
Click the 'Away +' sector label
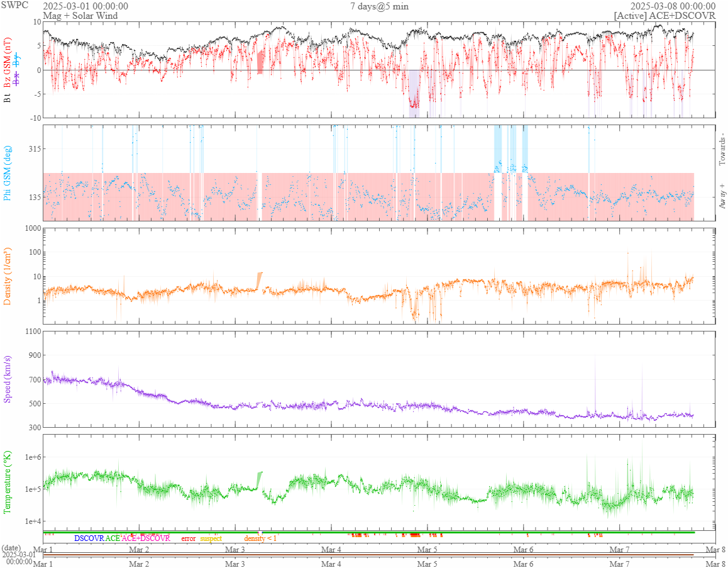pos(722,196)
